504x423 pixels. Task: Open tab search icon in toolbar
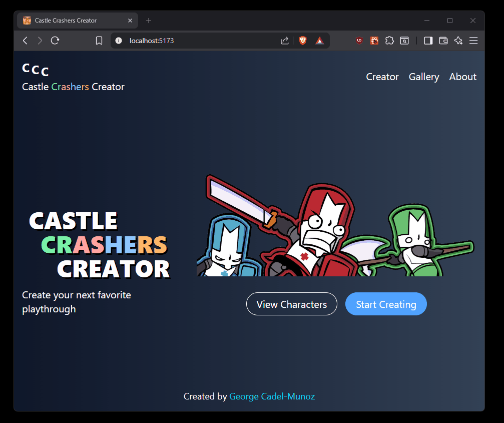[404, 41]
